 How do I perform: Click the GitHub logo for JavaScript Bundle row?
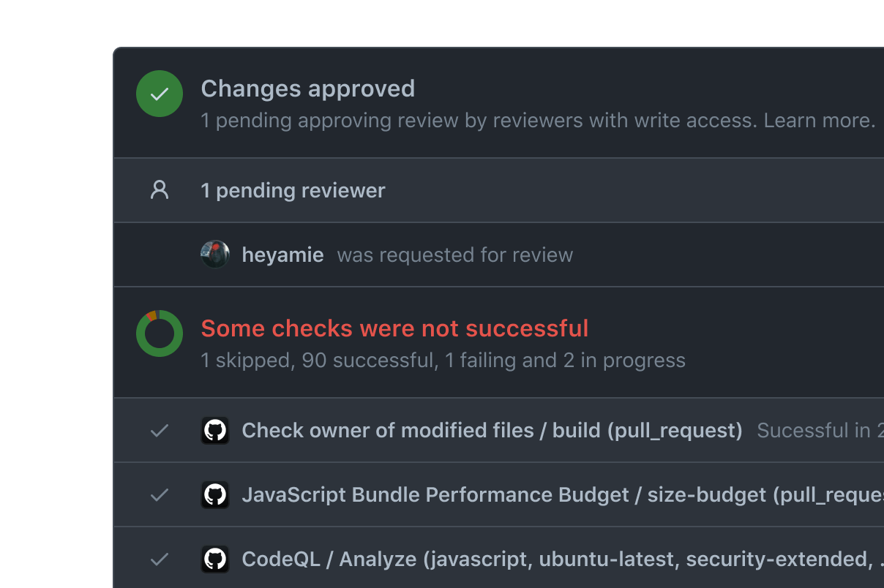point(215,495)
